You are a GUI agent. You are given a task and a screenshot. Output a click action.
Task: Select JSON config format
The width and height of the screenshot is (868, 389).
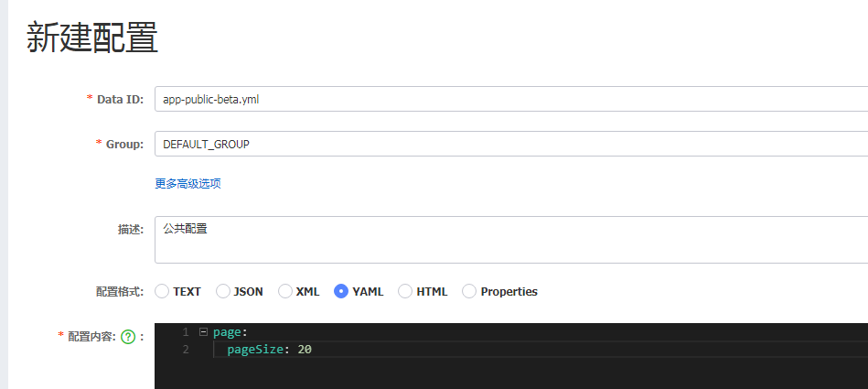222,291
